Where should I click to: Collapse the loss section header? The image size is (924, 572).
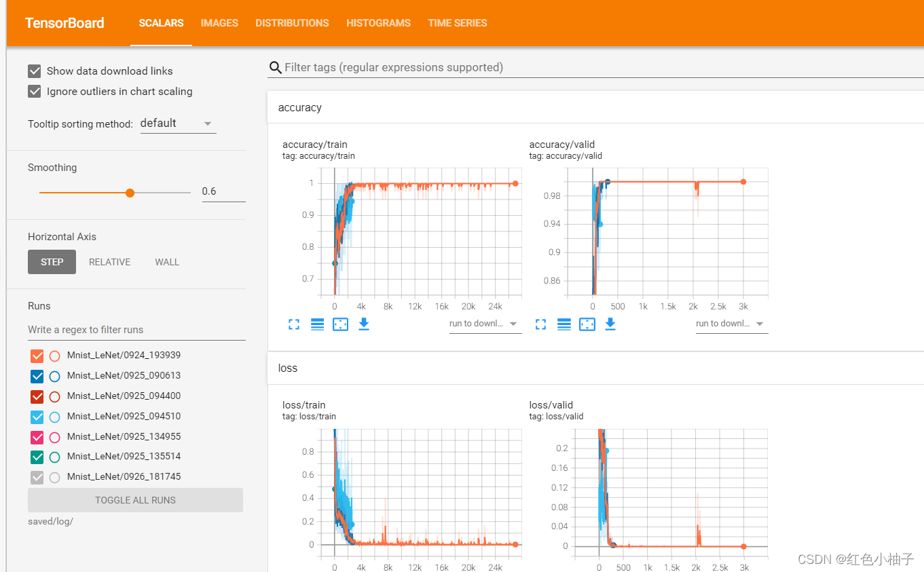point(595,368)
